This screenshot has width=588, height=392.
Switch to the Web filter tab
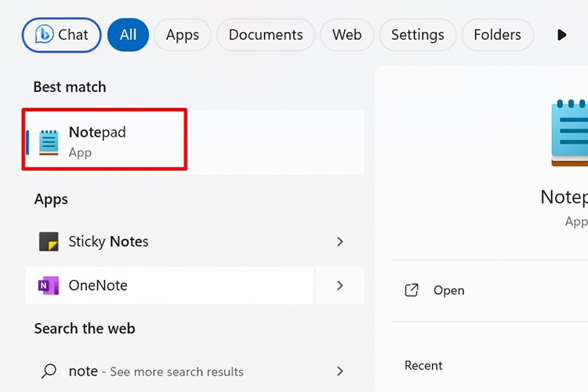pyautogui.click(x=347, y=34)
